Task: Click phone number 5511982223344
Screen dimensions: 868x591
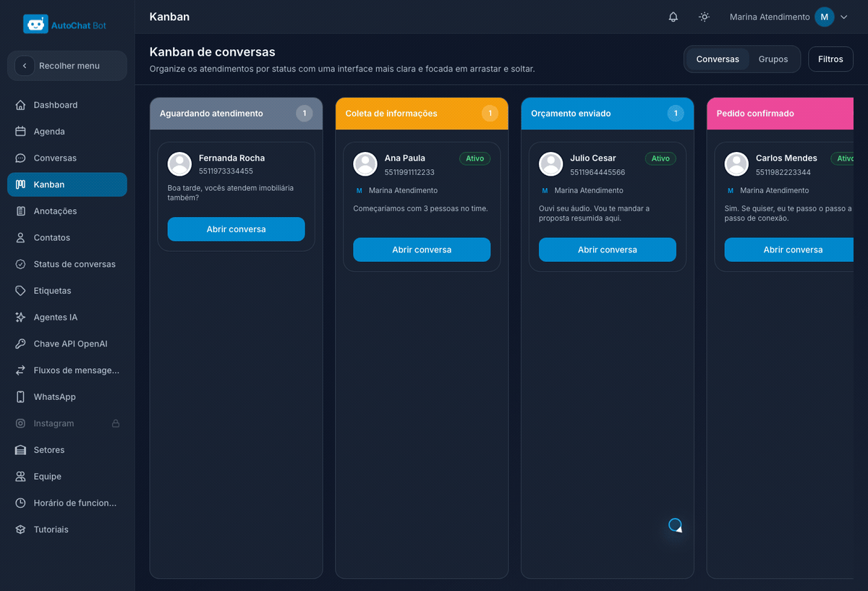Action: point(783,172)
